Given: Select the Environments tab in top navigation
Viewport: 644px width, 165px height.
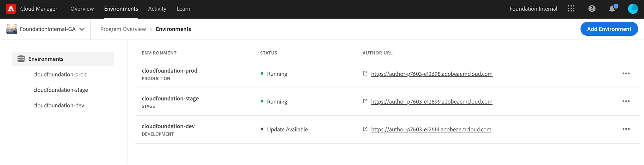Looking at the screenshot, I should [x=121, y=9].
